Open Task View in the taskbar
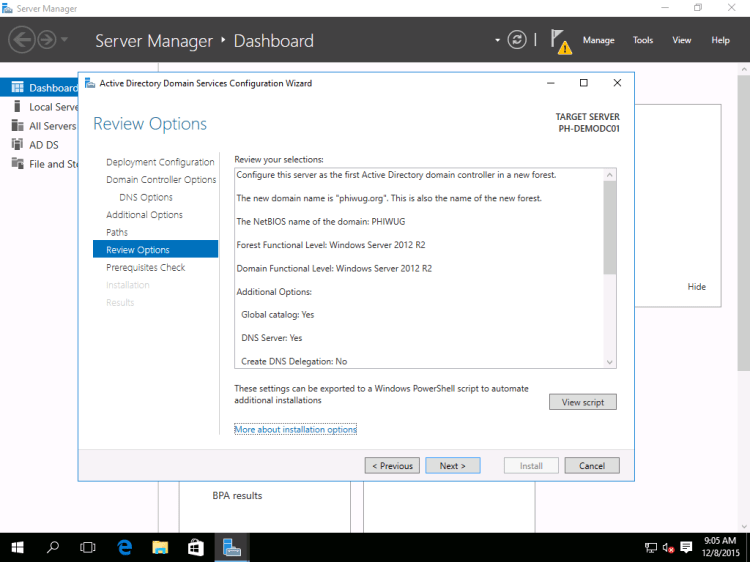The height and width of the screenshot is (562, 750). pos(88,547)
